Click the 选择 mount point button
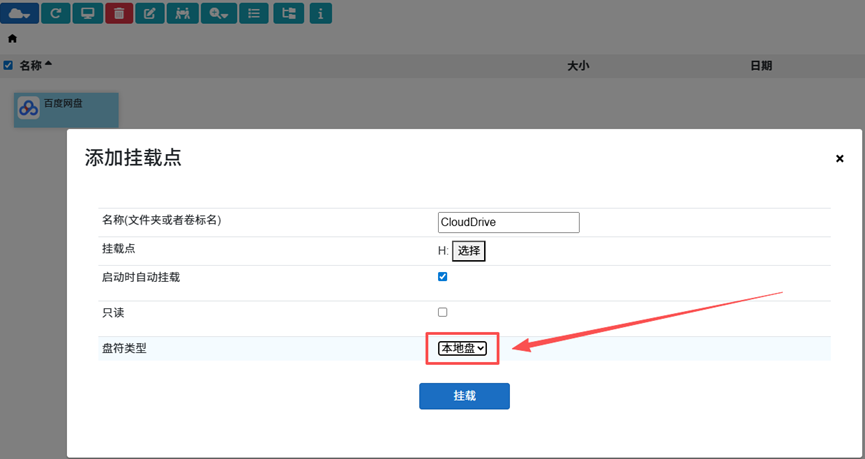This screenshot has height=459, width=865. [469, 251]
